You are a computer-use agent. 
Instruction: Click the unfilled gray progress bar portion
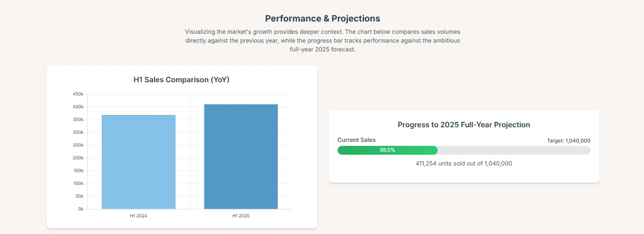514,150
